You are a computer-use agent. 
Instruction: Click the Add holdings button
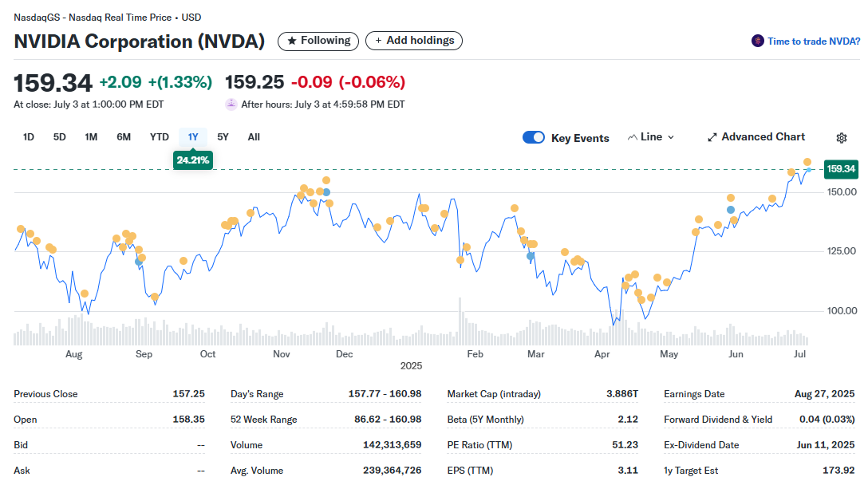[x=414, y=41]
